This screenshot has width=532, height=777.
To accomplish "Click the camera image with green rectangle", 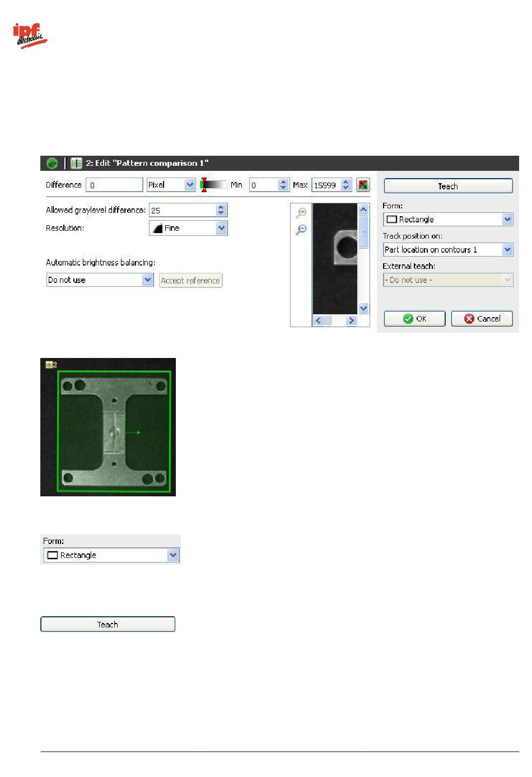I will point(108,427).
